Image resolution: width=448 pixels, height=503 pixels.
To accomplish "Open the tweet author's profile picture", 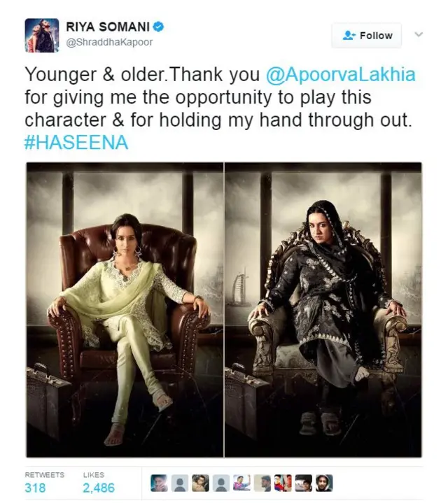I will (x=42, y=35).
